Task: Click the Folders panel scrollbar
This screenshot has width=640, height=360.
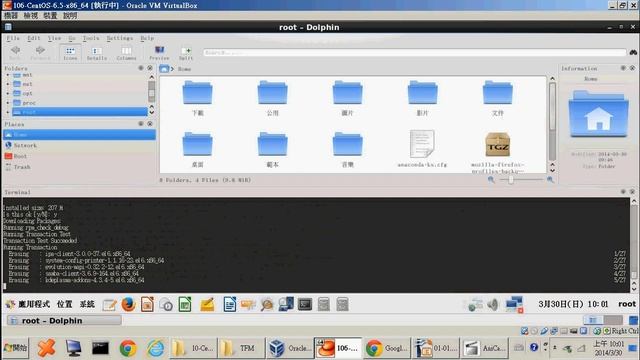Action: (151, 95)
